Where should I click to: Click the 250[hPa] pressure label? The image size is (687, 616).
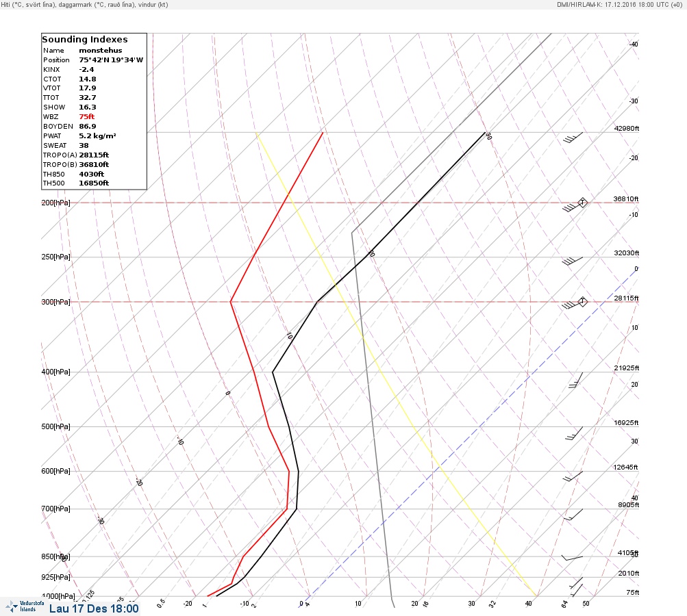point(55,257)
